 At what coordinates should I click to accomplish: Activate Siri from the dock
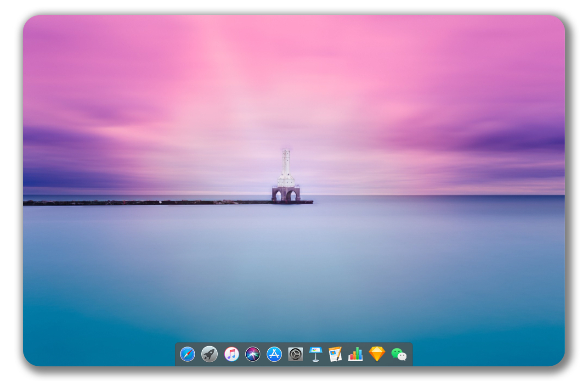pos(253,354)
